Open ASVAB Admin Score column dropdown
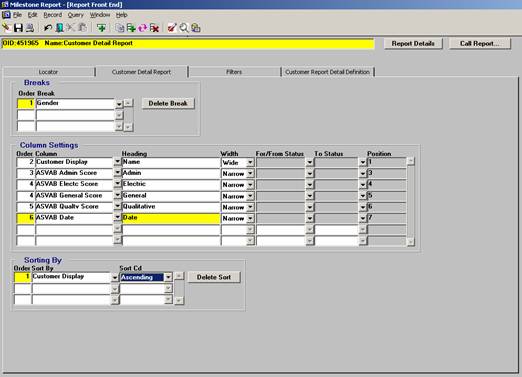Image resolution: width=522 pixels, height=377 pixels. coord(117,173)
